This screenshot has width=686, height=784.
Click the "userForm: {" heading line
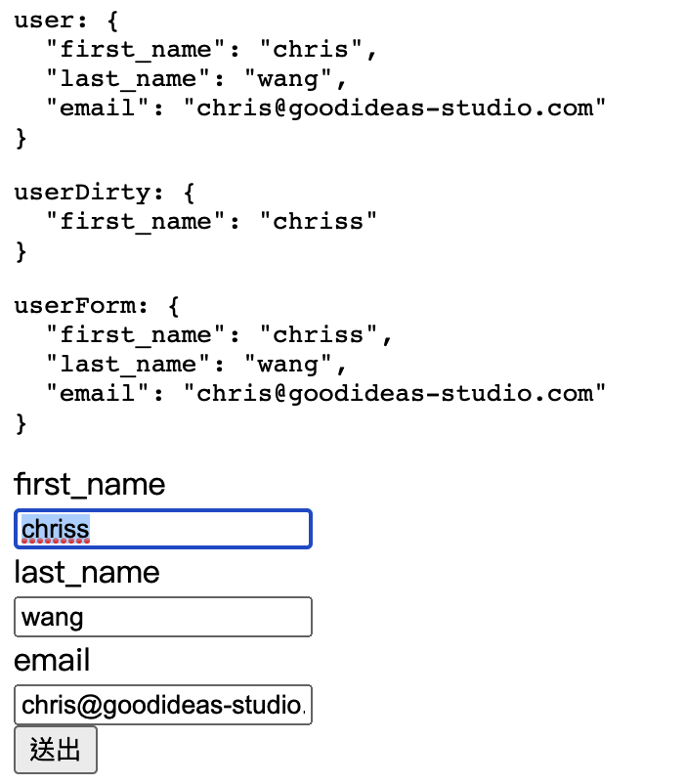pos(97,306)
